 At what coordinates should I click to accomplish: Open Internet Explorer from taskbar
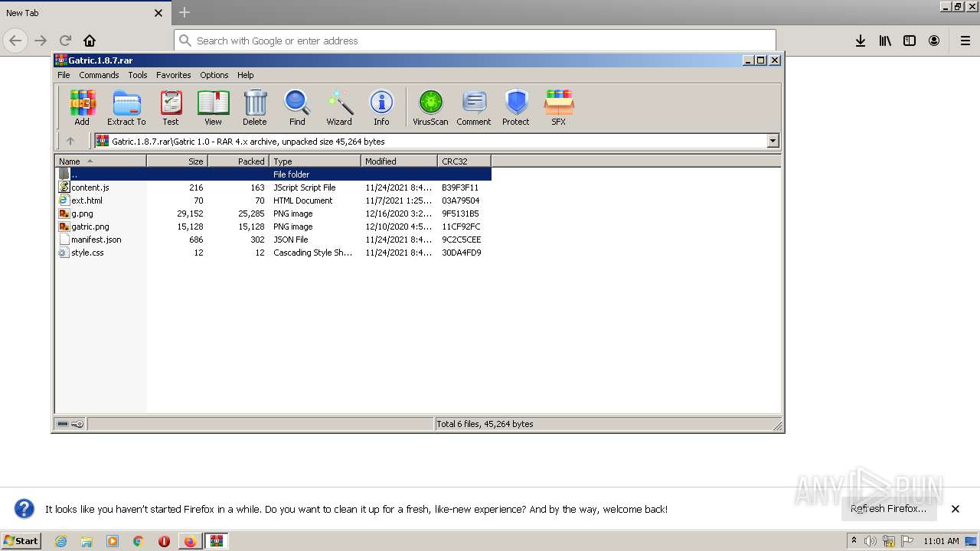[60, 541]
